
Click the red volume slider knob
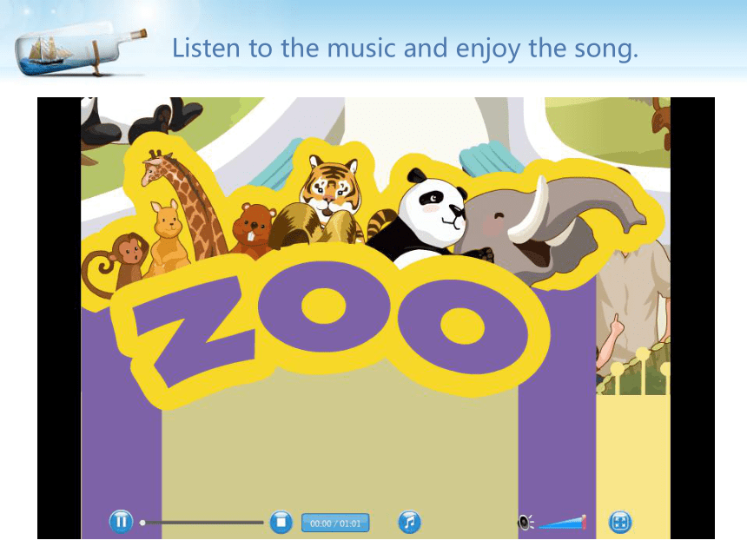pyautogui.click(x=583, y=522)
